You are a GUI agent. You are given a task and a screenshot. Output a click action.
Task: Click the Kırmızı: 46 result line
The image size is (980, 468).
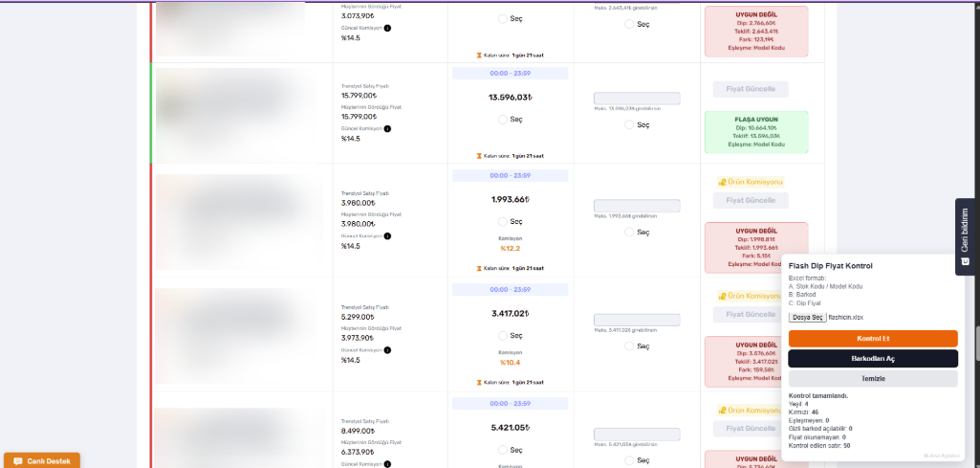coord(803,412)
